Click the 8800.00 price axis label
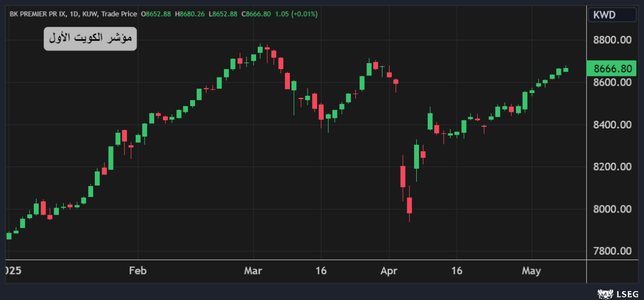The image size is (644, 300). pos(612,40)
